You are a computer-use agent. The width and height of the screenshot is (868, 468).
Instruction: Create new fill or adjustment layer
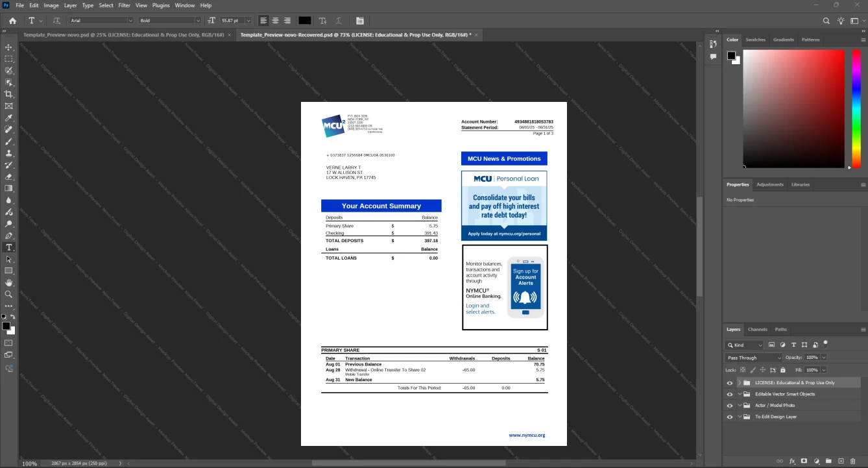click(x=817, y=461)
